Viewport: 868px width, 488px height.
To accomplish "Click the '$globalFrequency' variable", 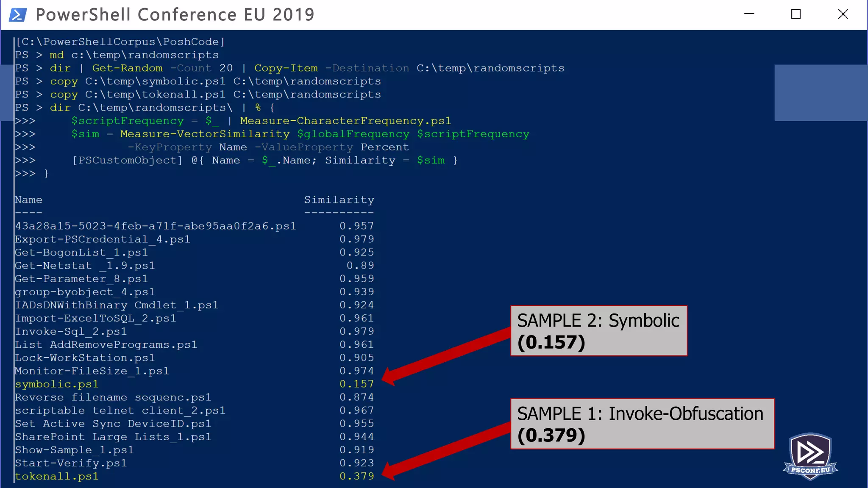I will point(353,134).
